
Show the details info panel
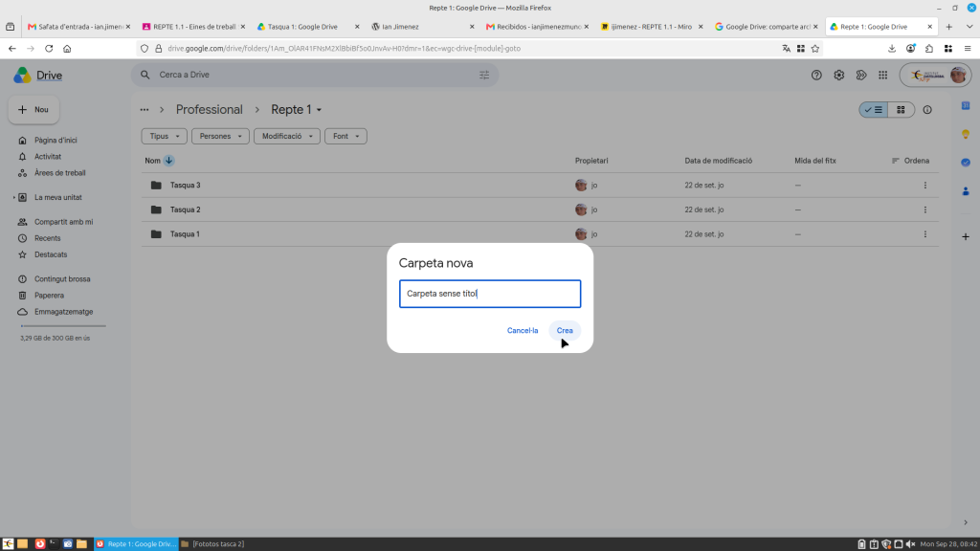point(927,110)
